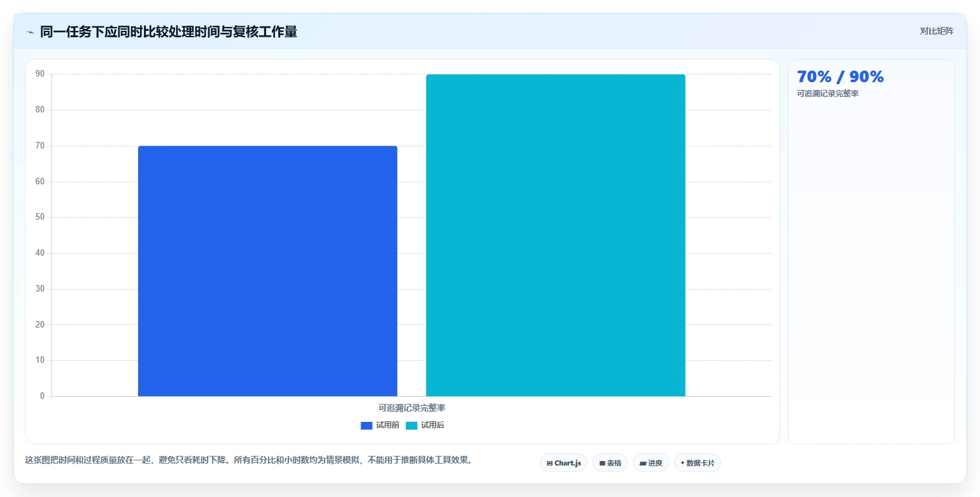Screen dimensions: 980x497
Task: Select the 数据卡片 tag chip
Action: pyautogui.click(x=697, y=463)
